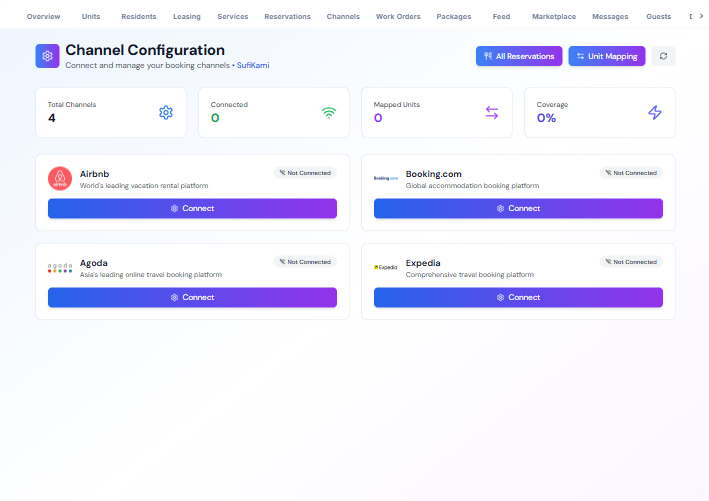Screen dimensions: 709x501
Task: Click the Total Channels gear icon
Action: coord(166,112)
